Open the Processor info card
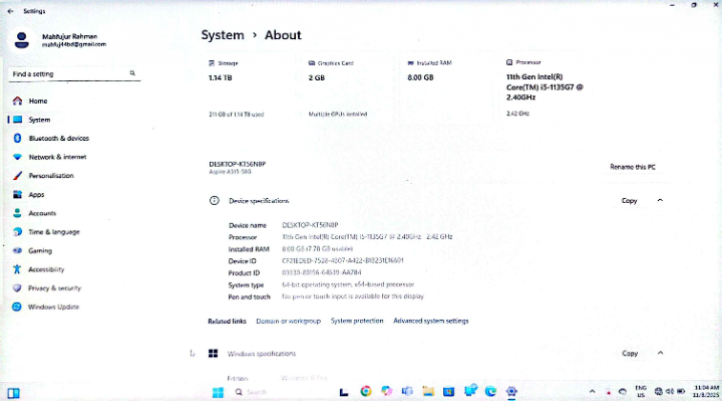Image resolution: width=722 pixels, height=401 pixels. pyautogui.click(x=548, y=88)
